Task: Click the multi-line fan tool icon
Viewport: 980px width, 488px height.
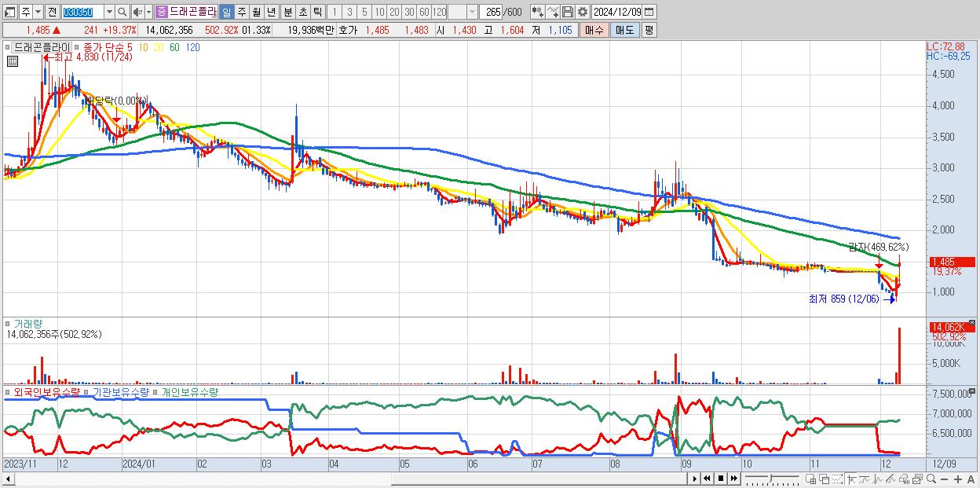Action: (890, 479)
